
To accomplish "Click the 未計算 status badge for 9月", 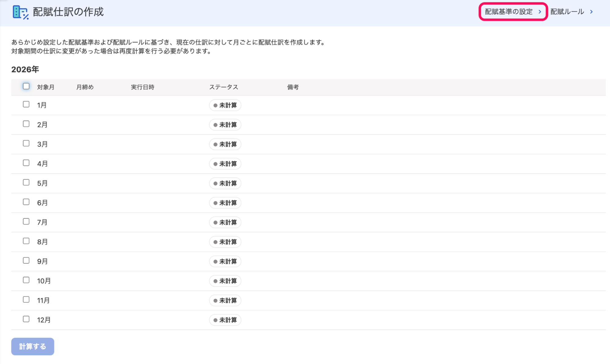I will (x=225, y=261).
